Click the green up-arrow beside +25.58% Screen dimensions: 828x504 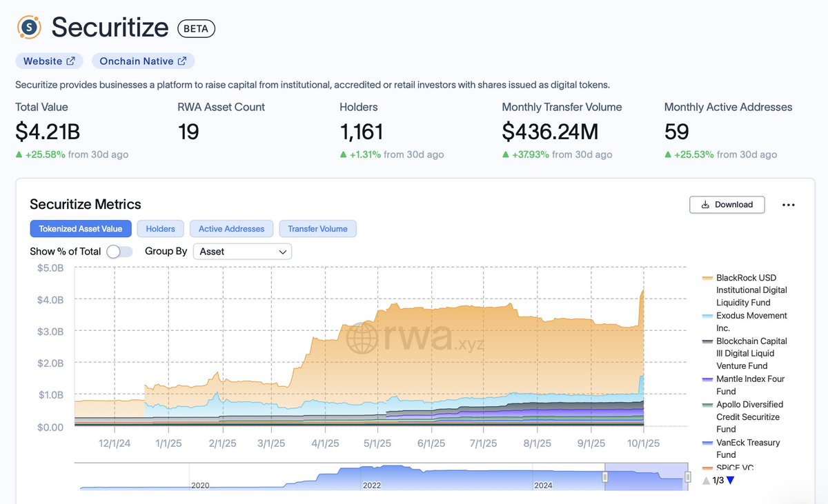19,154
